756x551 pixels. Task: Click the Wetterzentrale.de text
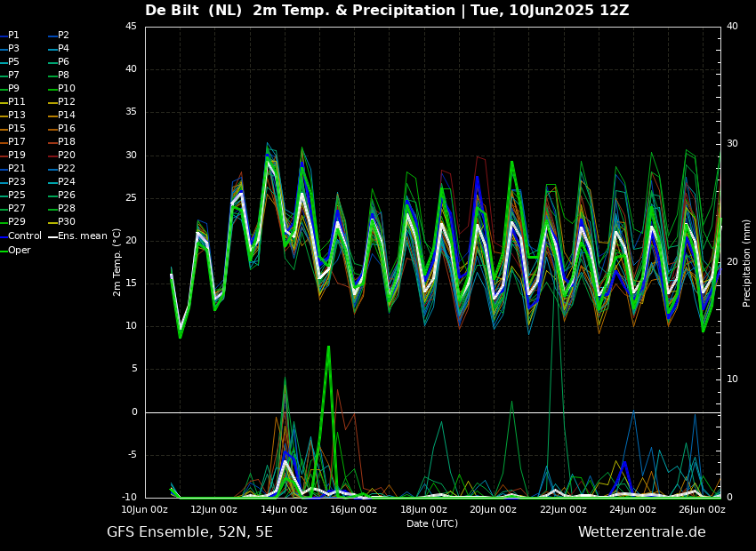pos(641,532)
